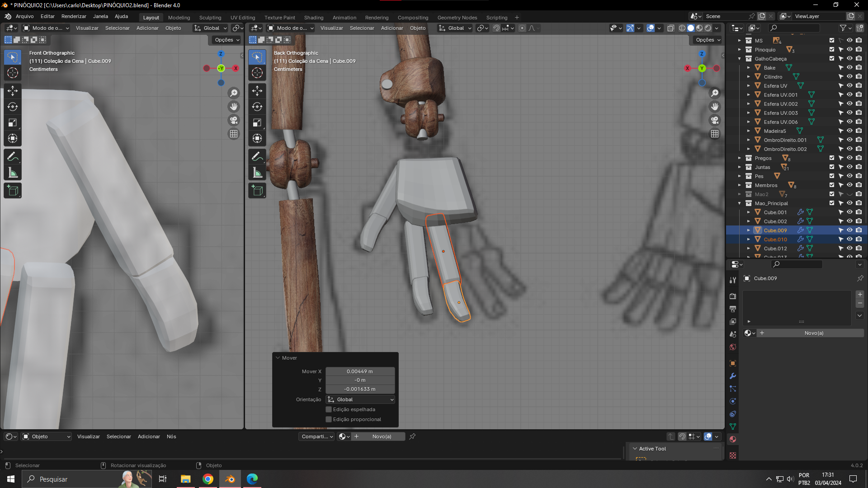Open the Orientação Global dropdown
This screenshot has width=868, height=488.
(360, 399)
